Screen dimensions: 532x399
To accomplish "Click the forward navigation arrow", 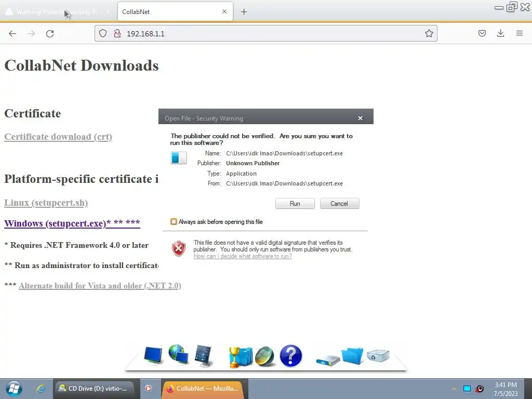I will coord(31,34).
